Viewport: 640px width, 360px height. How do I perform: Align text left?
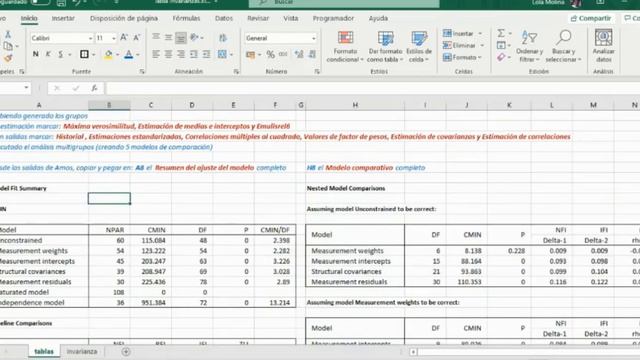pos(156,54)
